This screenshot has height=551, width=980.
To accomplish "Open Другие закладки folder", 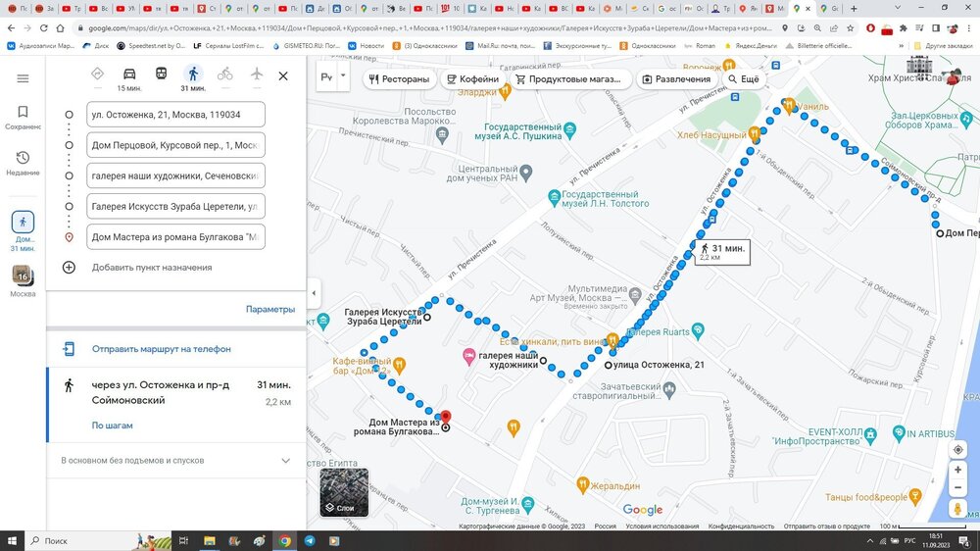I will click(943, 46).
